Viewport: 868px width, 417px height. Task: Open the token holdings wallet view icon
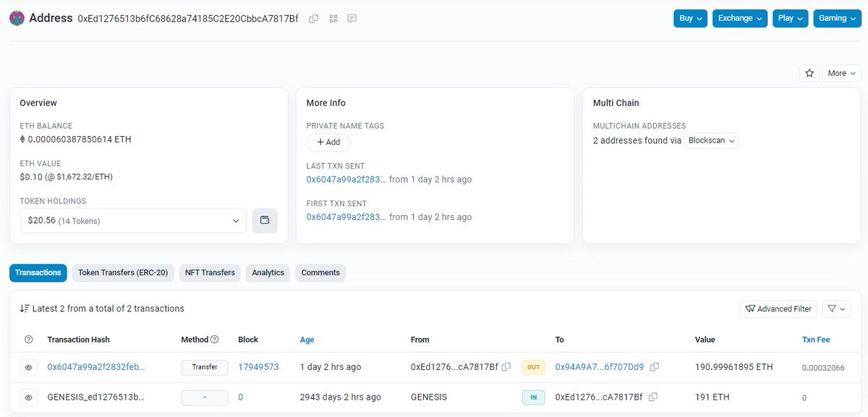[265, 220]
